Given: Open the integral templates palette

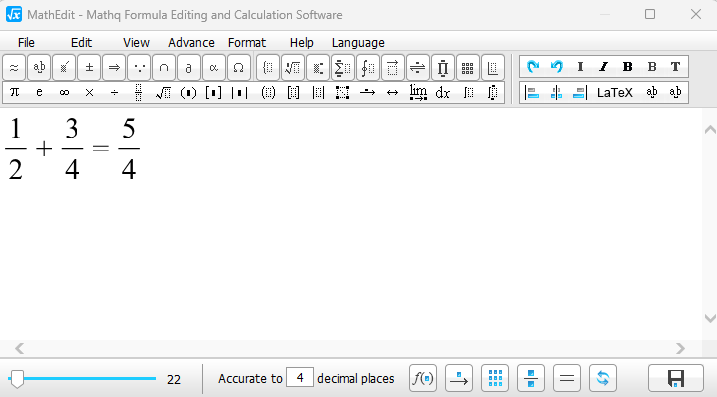Looking at the screenshot, I should click(368, 68).
